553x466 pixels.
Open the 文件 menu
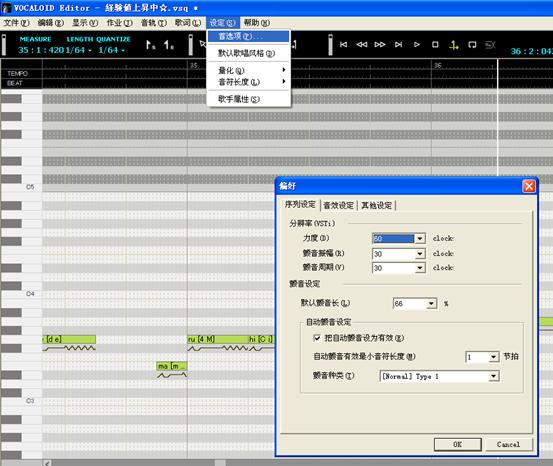coord(17,23)
